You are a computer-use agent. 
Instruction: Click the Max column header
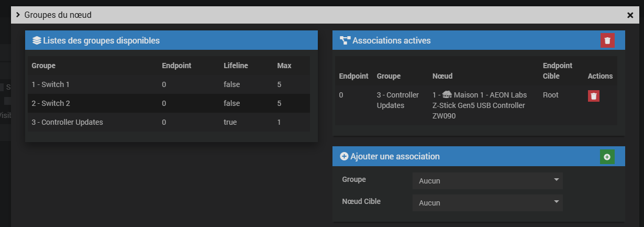(284, 66)
